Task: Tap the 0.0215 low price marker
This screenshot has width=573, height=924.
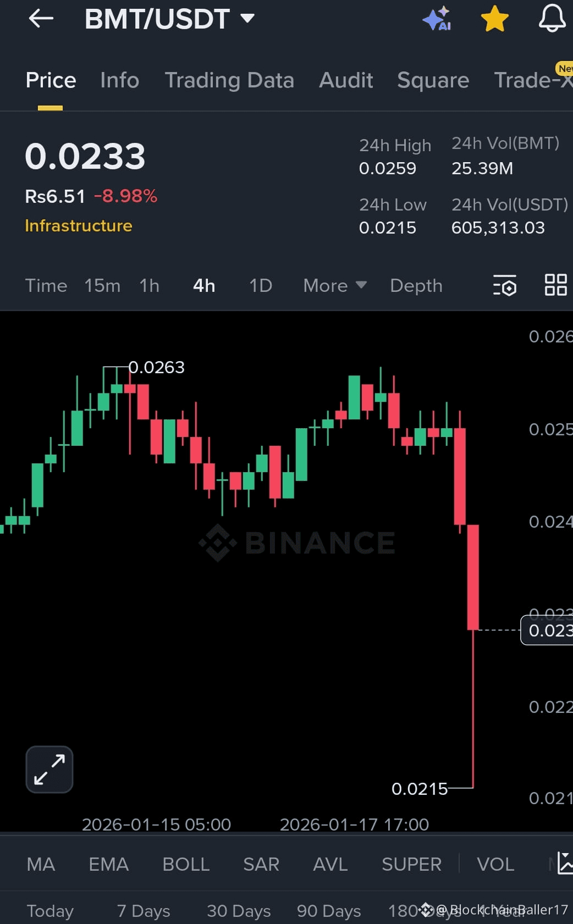Action: click(421, 788)
